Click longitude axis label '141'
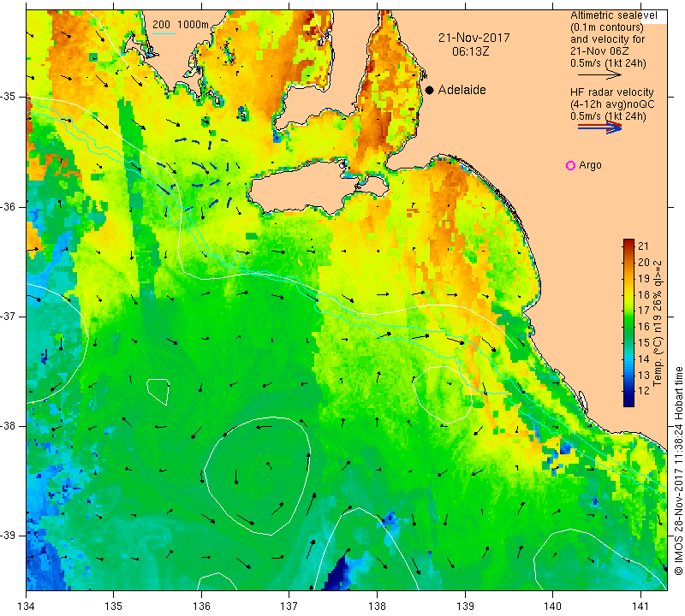Viewport: 685px width, 616px height. tap(640, 607)
